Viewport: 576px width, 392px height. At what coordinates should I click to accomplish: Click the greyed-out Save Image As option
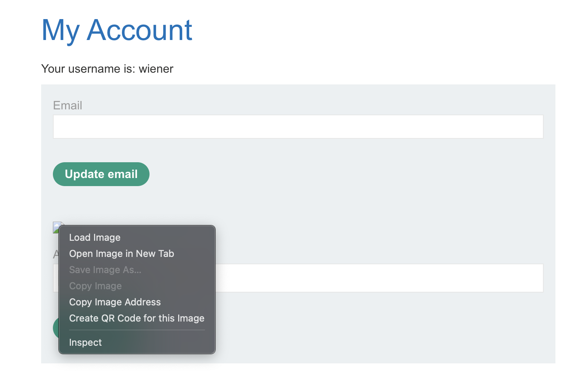tap(105, 270)
